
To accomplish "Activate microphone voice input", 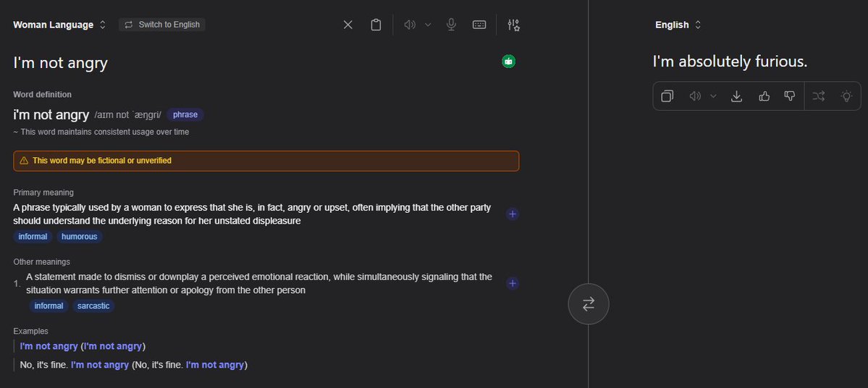I will 452,25.
